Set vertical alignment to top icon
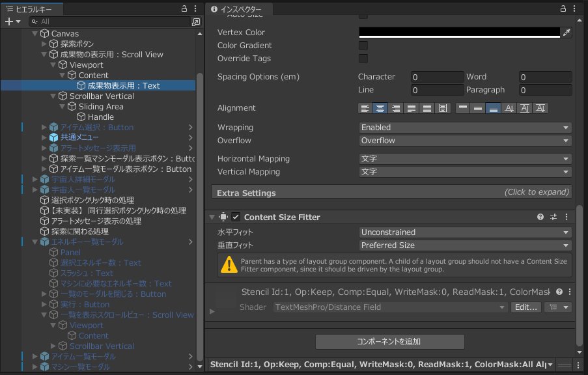This screenshot has width=588, height=375. pos(463,108)
